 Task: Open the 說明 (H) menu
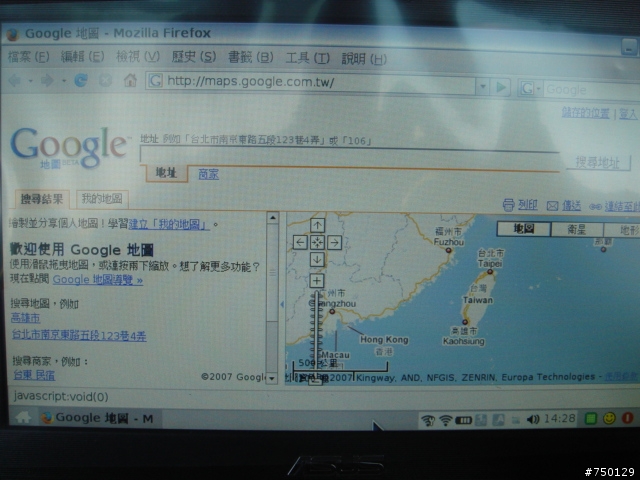[x=364, y=59]
